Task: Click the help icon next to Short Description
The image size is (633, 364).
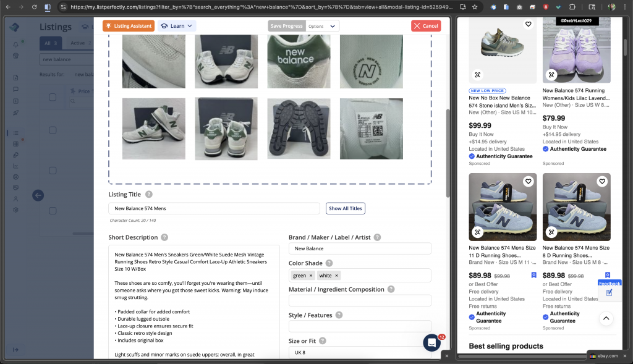Action: [164, 237]
